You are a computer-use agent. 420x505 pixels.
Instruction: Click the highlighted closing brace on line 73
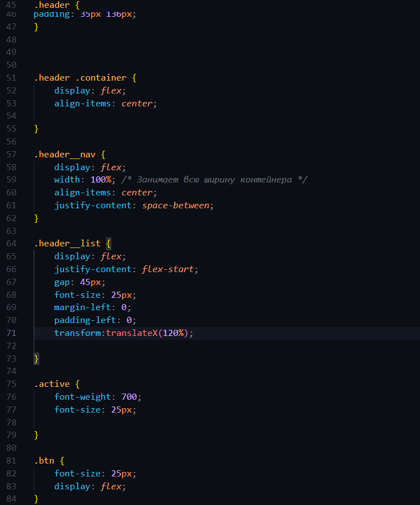click(x=36, y=358)
